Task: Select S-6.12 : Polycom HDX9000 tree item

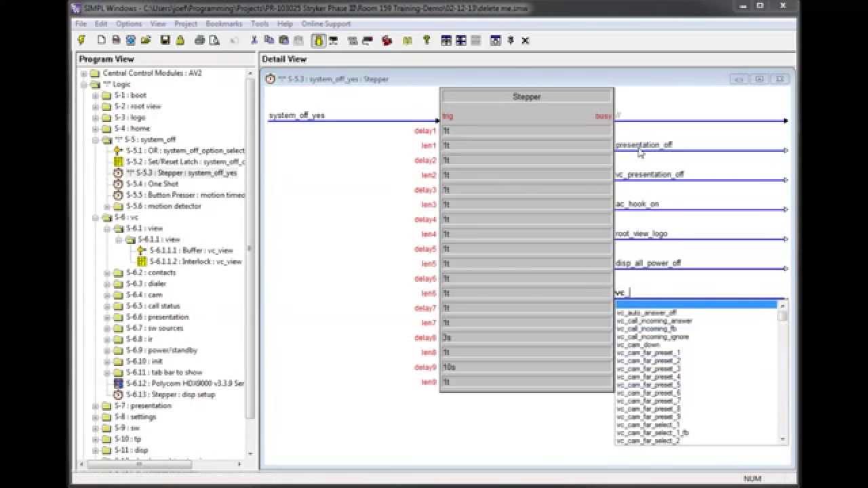Action: (x=185, y=383)
